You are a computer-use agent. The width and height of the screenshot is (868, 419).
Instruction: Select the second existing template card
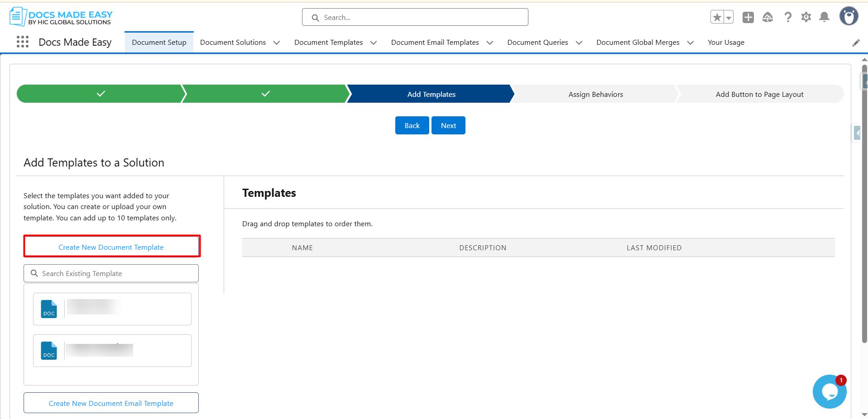(x=112, y=351)
